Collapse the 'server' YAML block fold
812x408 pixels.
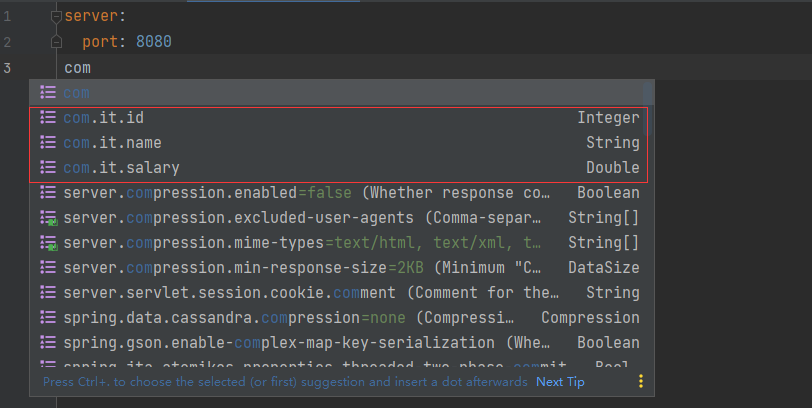56,17
